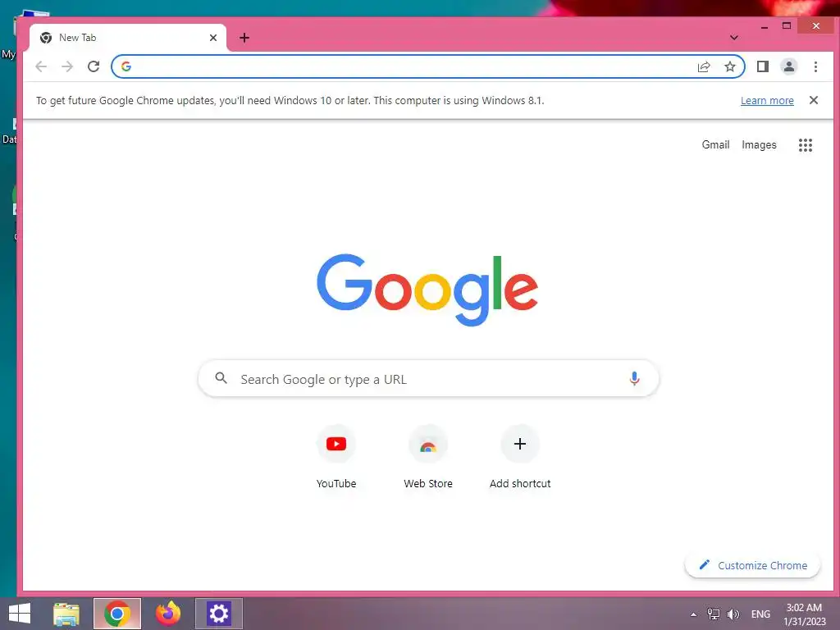Click the YouTube shortcut label

click(x=336, y=483)
